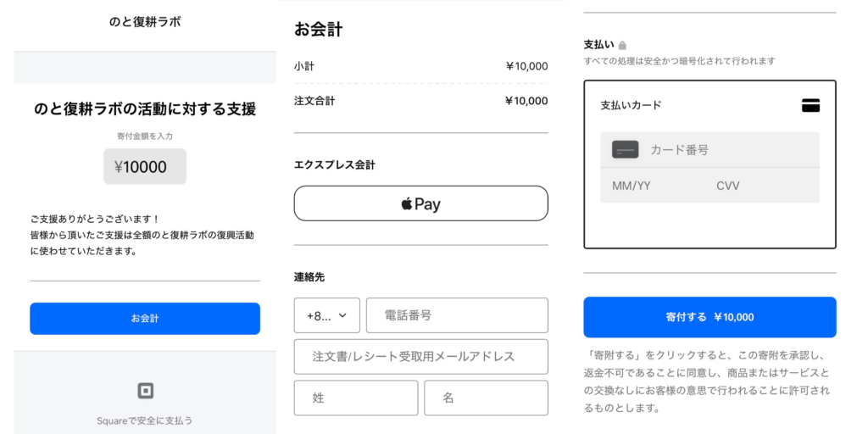868x434 pixels.
Task: Focus the 電話番号 phone number field
Action: tap(457, 315)
